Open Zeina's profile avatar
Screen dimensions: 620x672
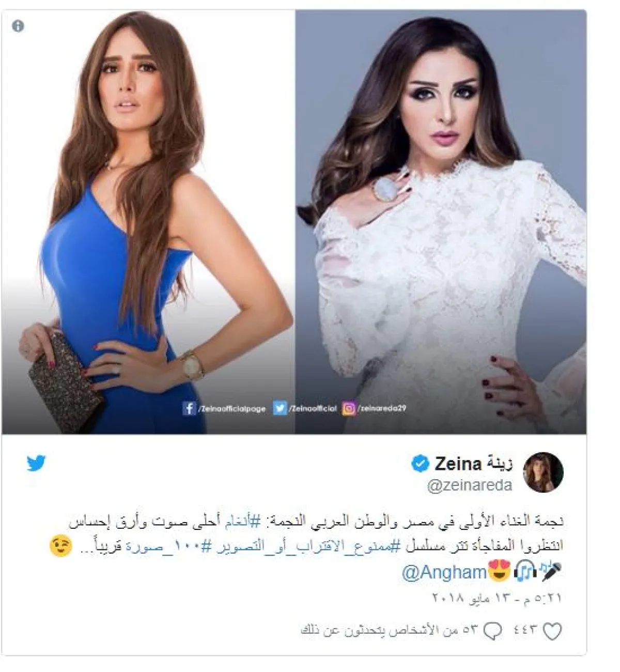[543, 472]
